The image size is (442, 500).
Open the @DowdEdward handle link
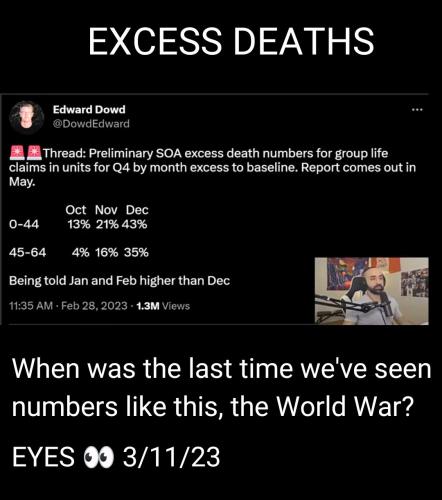pyautogui.click(x=91, y=124)
